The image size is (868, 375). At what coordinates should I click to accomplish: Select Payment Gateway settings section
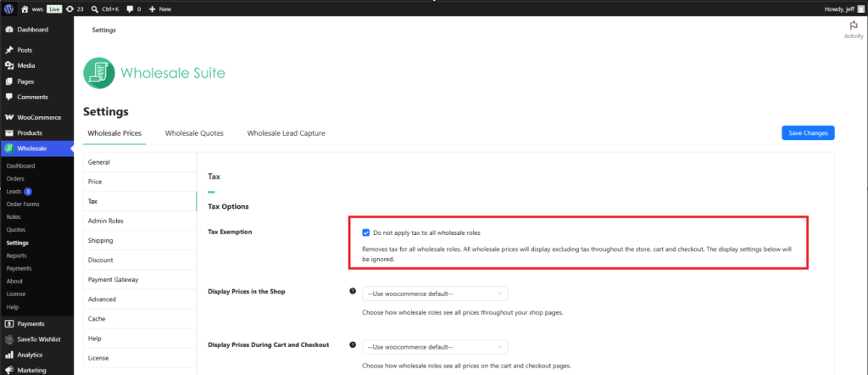coord(140,280)
